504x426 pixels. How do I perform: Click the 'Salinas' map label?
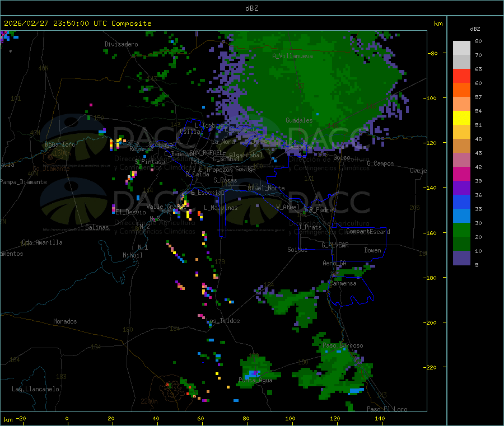(x=97, y=227)
